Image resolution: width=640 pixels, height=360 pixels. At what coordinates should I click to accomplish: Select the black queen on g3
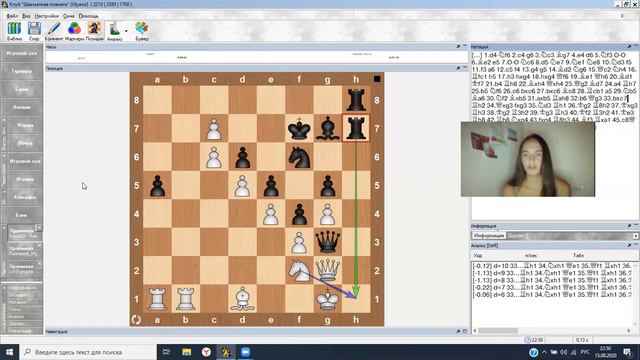click(328, 242)
